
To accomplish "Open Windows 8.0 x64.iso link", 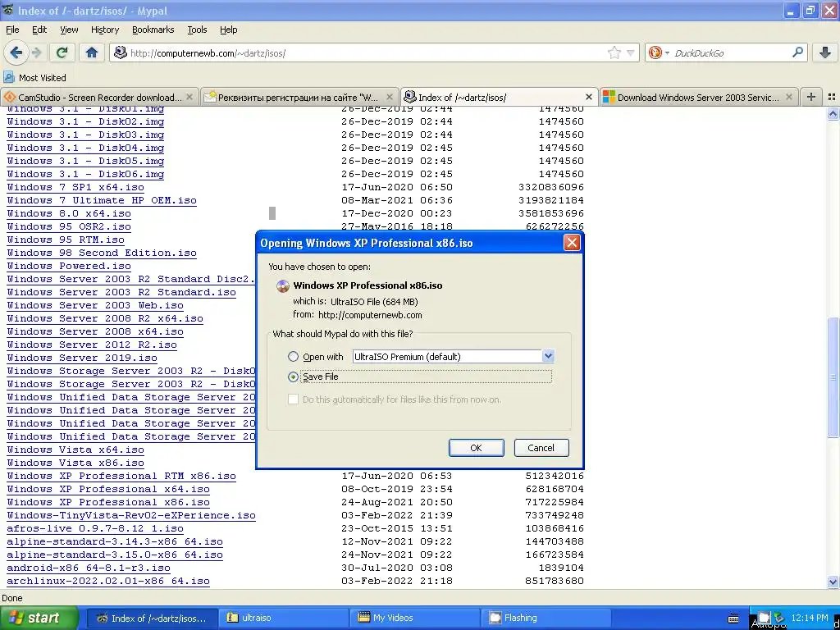I will pyautogui.click(x=69, y=213).
